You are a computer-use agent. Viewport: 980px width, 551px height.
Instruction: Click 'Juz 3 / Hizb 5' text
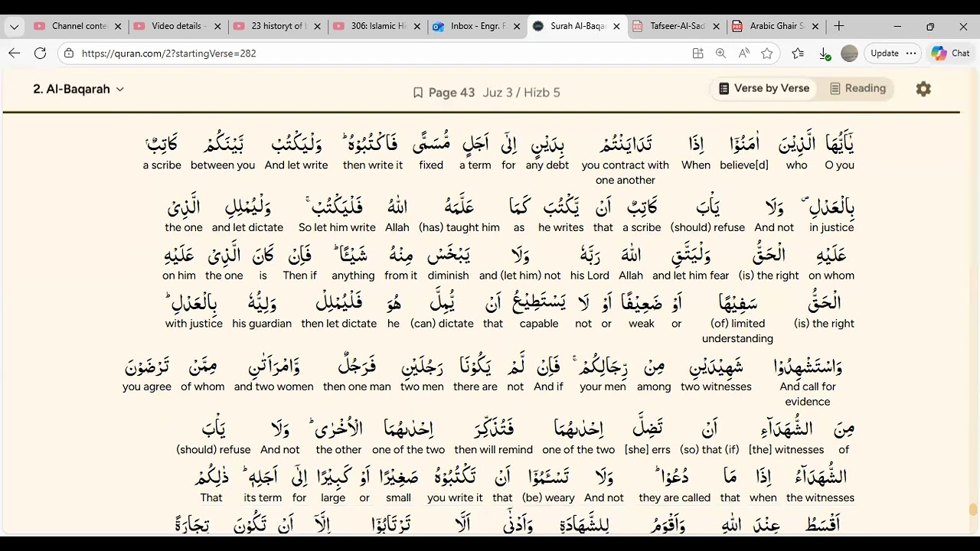click(521, 93)
